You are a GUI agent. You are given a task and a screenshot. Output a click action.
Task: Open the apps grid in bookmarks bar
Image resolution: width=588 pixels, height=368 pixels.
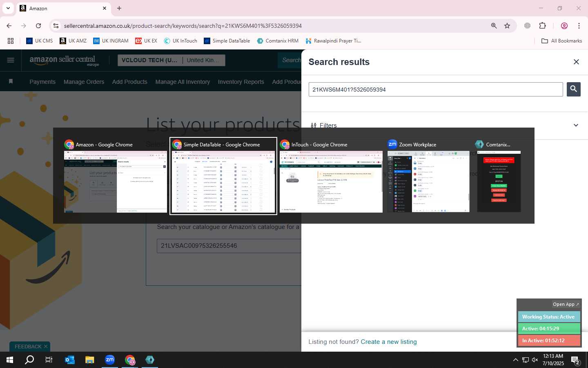pos(11,41)
